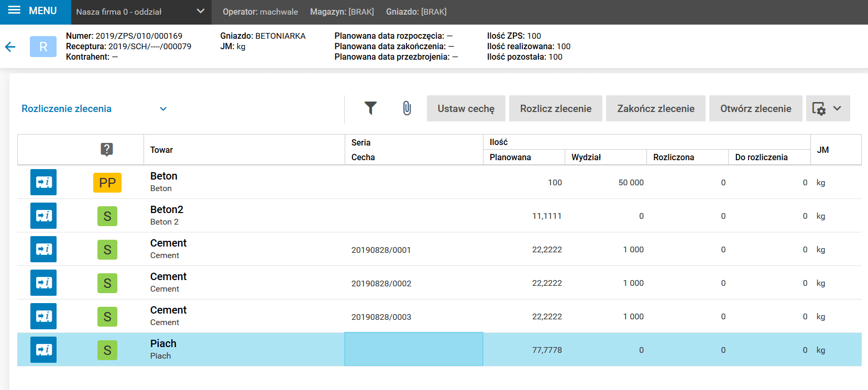Open attachments with the paperclip icon

pos(406,108)
